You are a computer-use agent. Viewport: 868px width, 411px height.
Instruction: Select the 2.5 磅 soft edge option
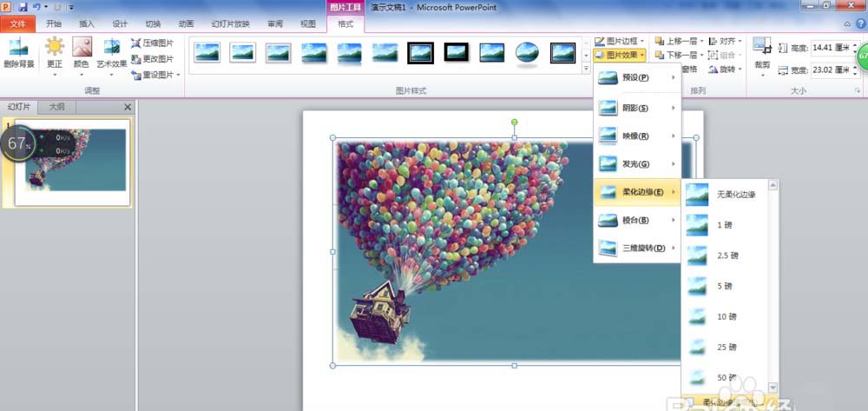coord(725,255)
